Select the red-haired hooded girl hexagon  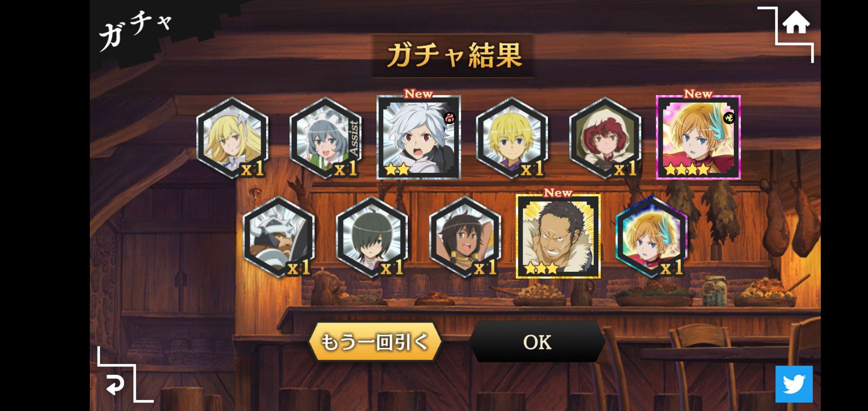(x=605, y=138)
